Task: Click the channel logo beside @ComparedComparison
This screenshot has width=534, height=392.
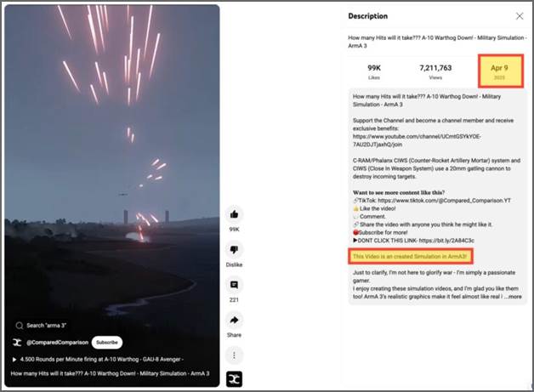Action: 17,343
